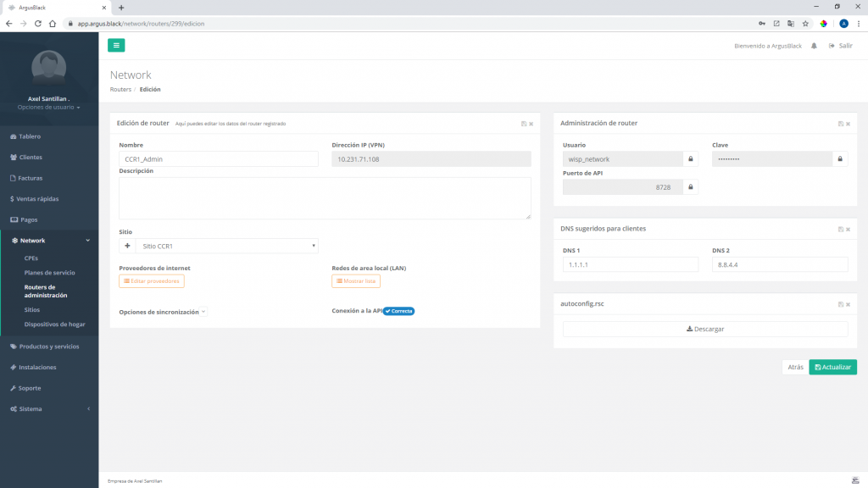Bookmark page with star icon
868x488 pixels.
[805, 24]
